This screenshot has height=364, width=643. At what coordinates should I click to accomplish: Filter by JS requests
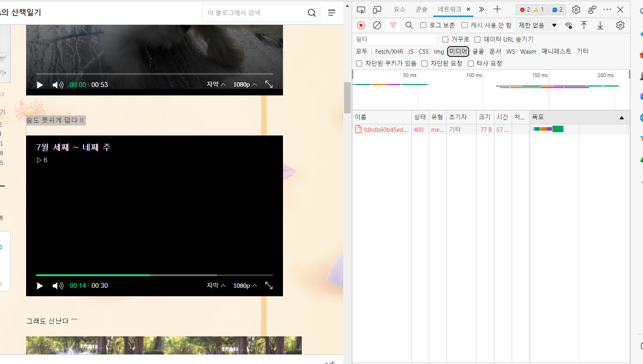(411, 51)
